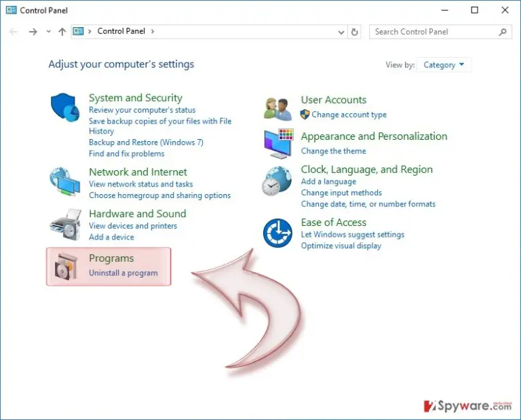The image size is (521, 420).
Task: Expand the chevron after Control Panel breadcrumb
Action: pyautogui.click(x=153, y=31)
